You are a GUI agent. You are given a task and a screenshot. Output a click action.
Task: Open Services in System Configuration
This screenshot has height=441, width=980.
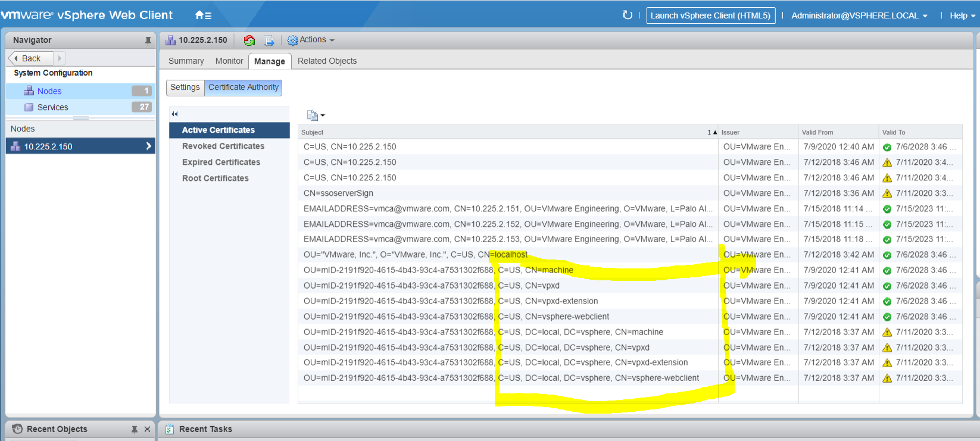80,107
